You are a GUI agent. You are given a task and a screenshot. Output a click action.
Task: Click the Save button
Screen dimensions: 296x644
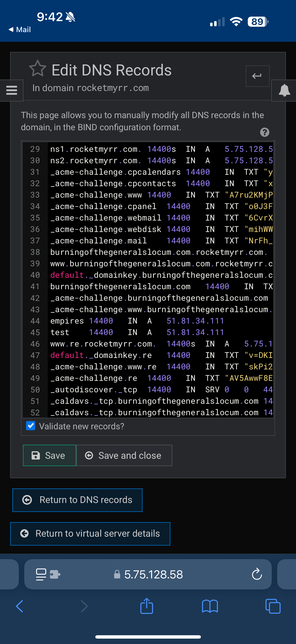coord(49,456)
